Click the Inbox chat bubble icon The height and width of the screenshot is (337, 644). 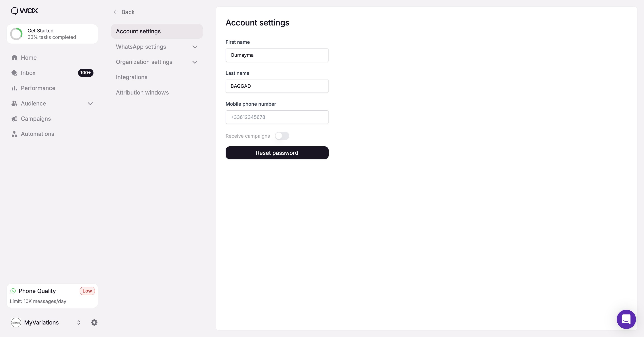pos(14,73)
